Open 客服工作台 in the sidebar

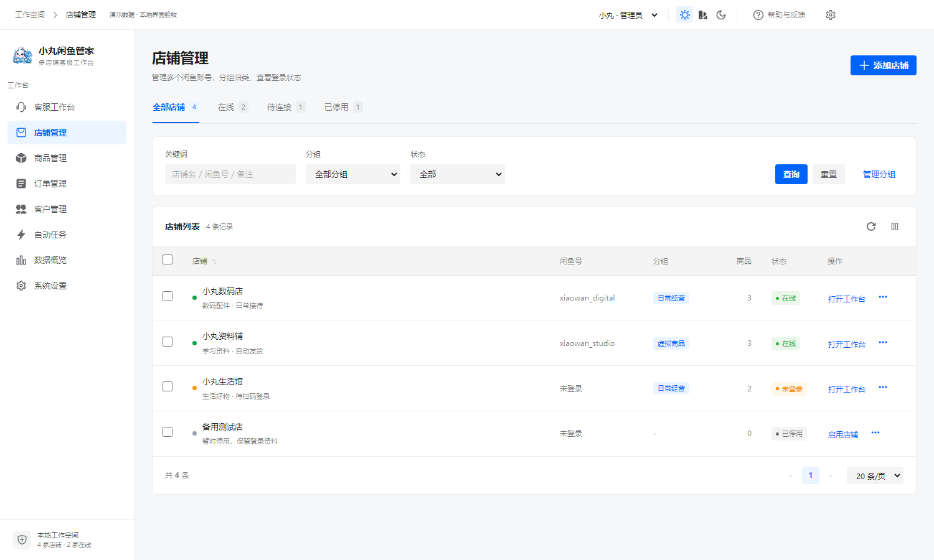(67, 107)
